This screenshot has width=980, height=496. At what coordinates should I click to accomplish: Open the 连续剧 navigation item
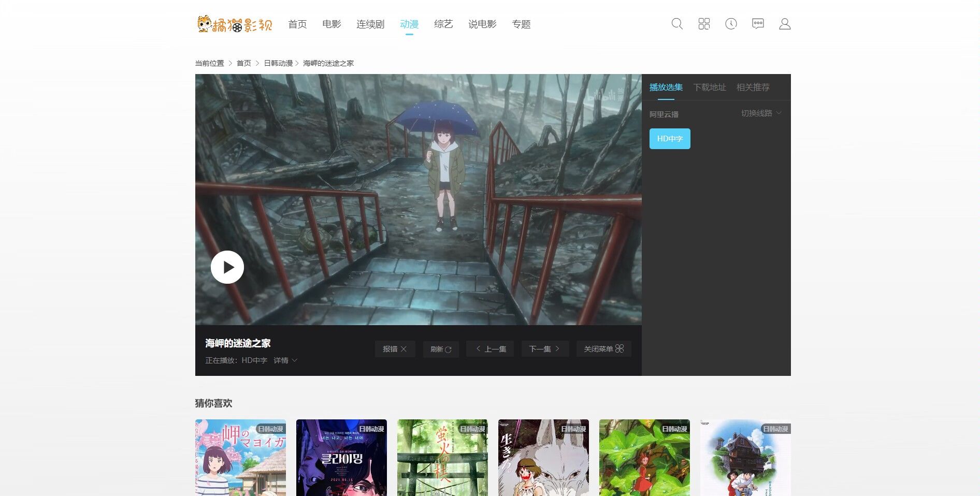(x=370, y=24)
